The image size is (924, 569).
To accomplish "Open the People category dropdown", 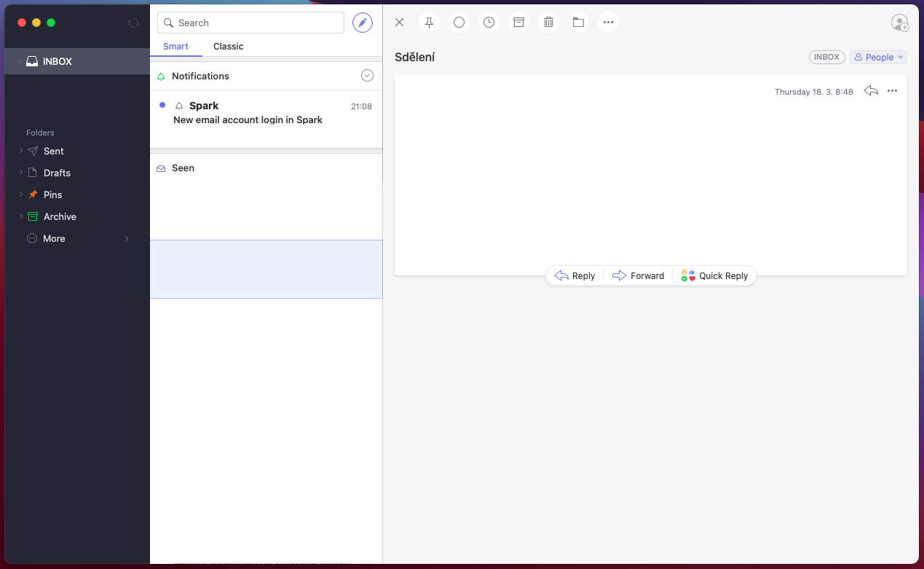I will coord(878,57).
